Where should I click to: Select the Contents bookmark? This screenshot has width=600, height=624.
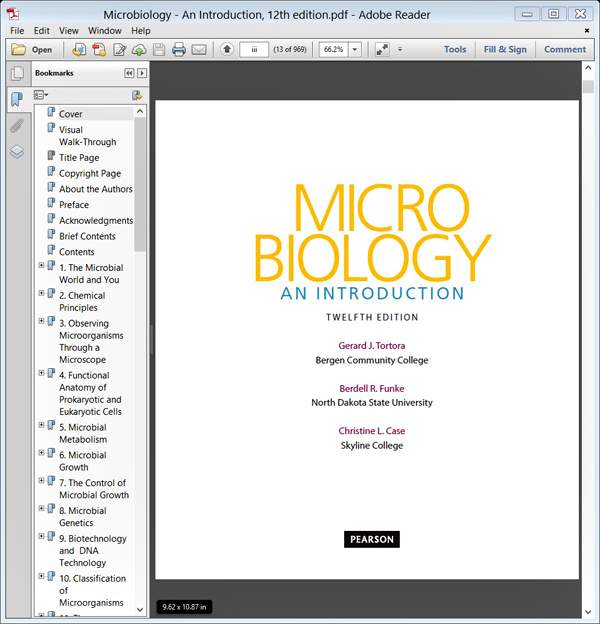pos(76,252)
